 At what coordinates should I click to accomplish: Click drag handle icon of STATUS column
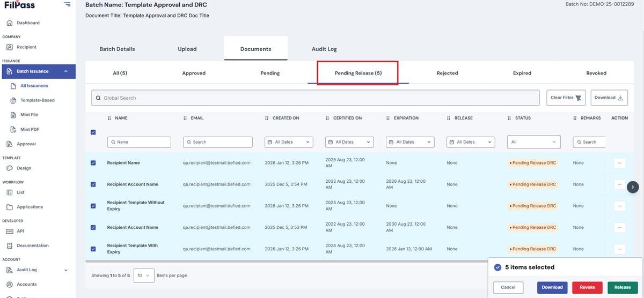point(509,118)
